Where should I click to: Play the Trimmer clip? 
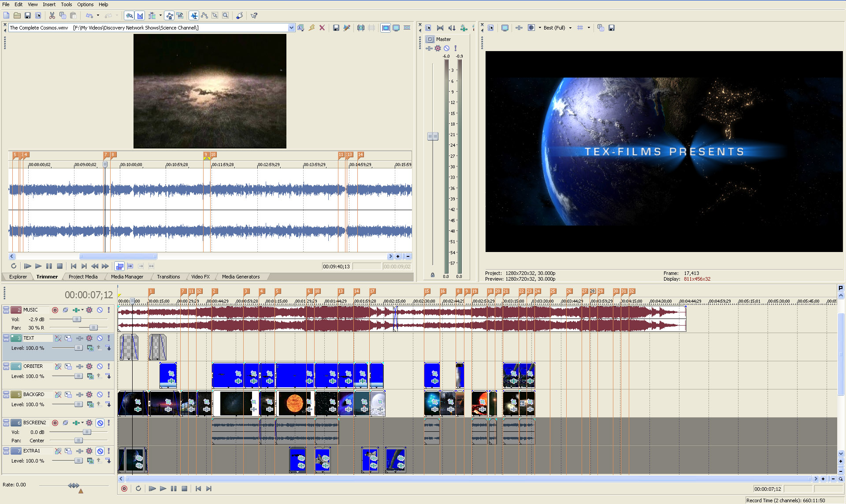point(38,267)
